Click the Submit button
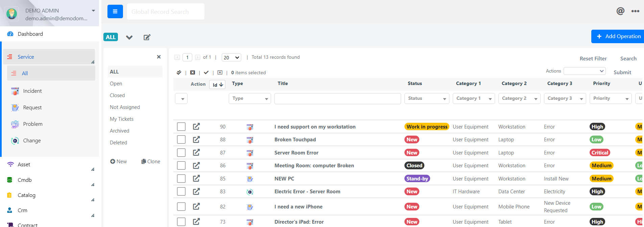Screen dimensions: 644x227 coord(622,73)
